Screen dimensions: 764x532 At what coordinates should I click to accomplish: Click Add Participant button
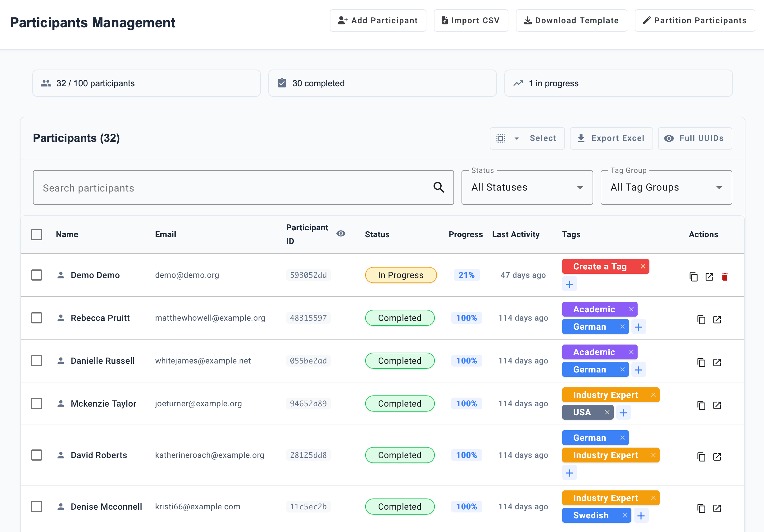(x=378, y=20)
